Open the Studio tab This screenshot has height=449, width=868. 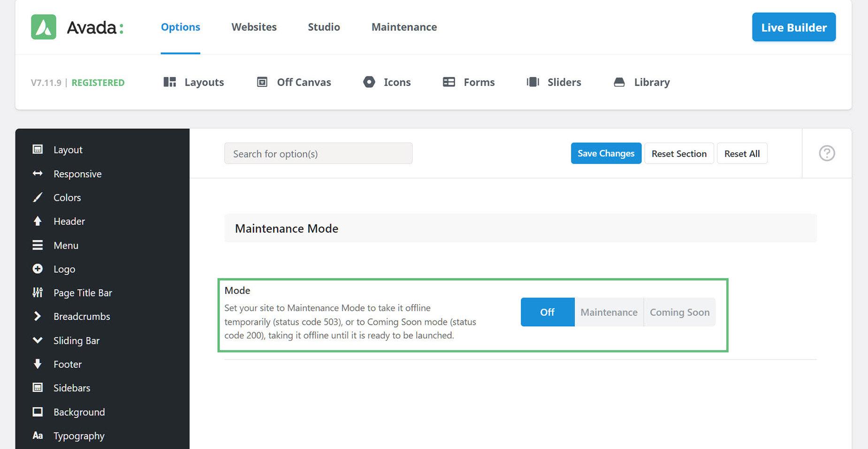click(x=324, y=27)
